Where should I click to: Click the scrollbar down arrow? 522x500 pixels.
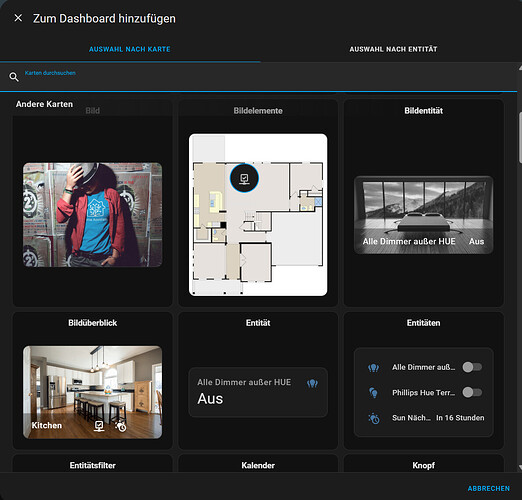(x=520, y=467)
